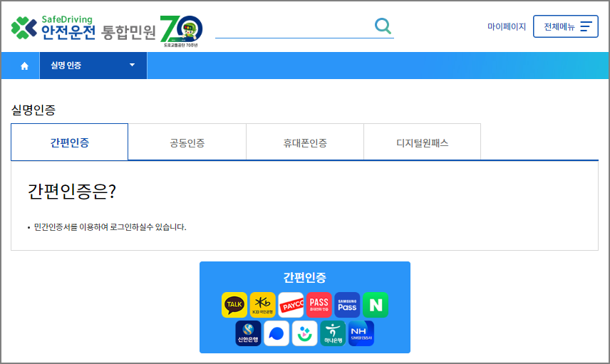
Task: Click the SafeDriving 안전운전 통합민원 logo
Action: point(83,28)
